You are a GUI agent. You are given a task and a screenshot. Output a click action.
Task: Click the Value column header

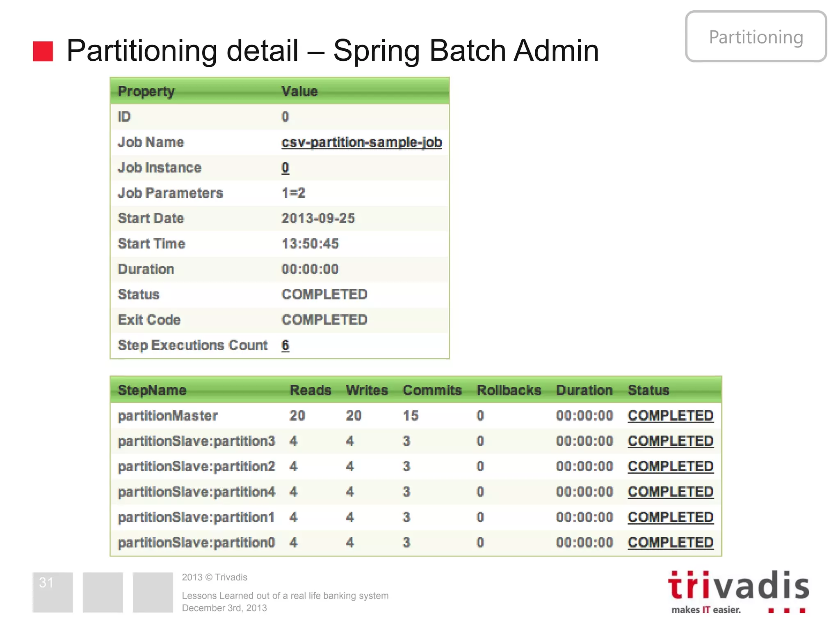point(299,91)
